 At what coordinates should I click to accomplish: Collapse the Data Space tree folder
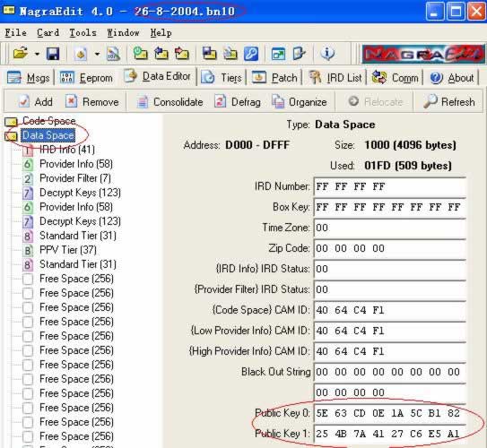(x=11, y=136)
